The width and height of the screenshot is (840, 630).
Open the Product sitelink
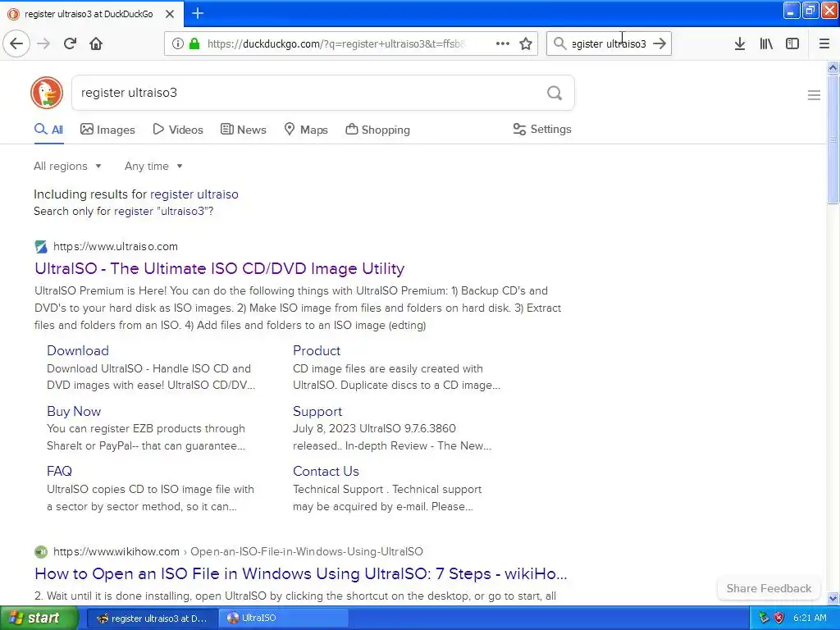[x=317, y=350]
